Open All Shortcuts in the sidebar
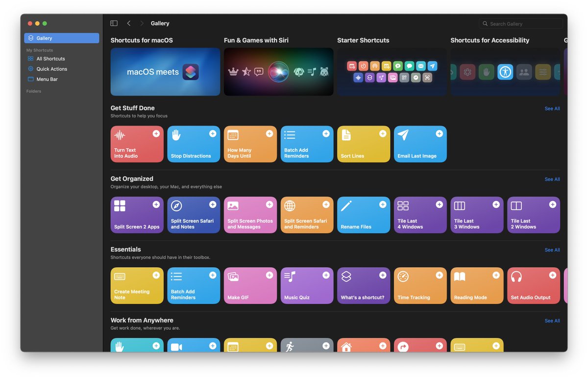Image resolution: width=588 pixels, height=379 pixels. [x=62, y=59]
